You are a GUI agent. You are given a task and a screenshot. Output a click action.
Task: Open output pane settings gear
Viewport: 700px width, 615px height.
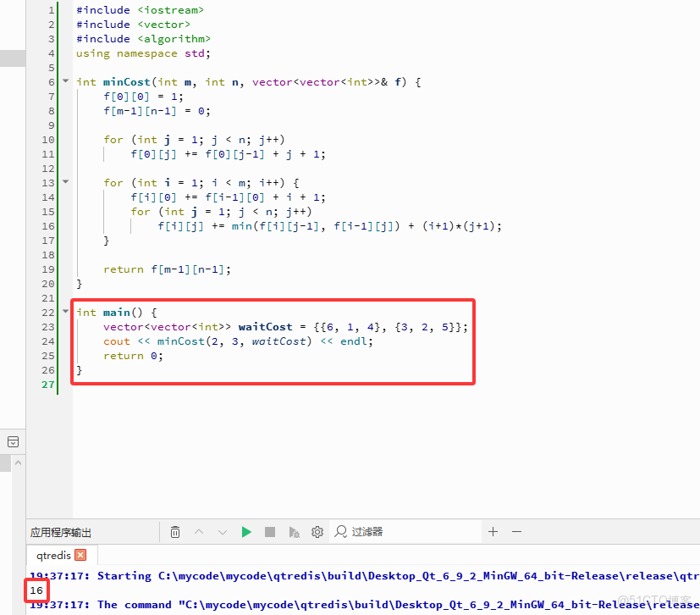point(317,532)
